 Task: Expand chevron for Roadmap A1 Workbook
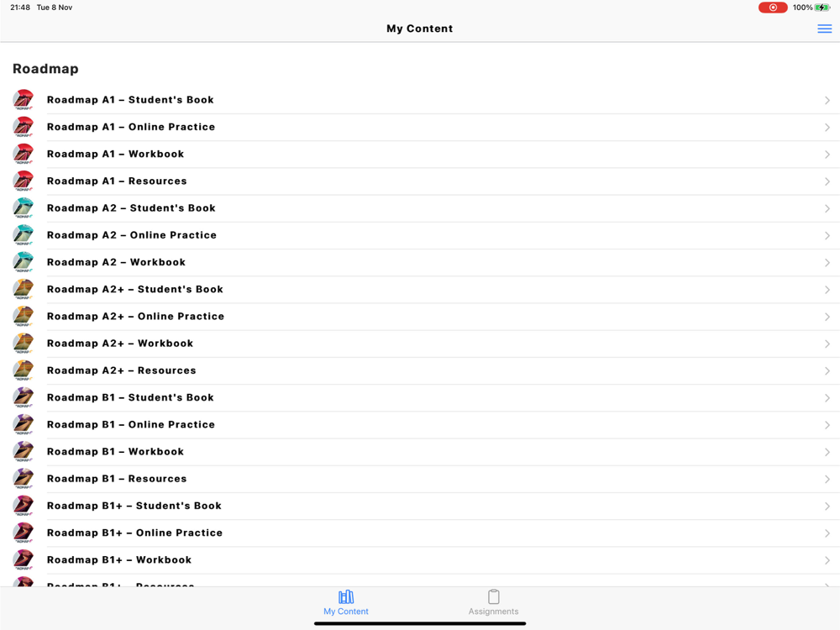tap(827, 155)
